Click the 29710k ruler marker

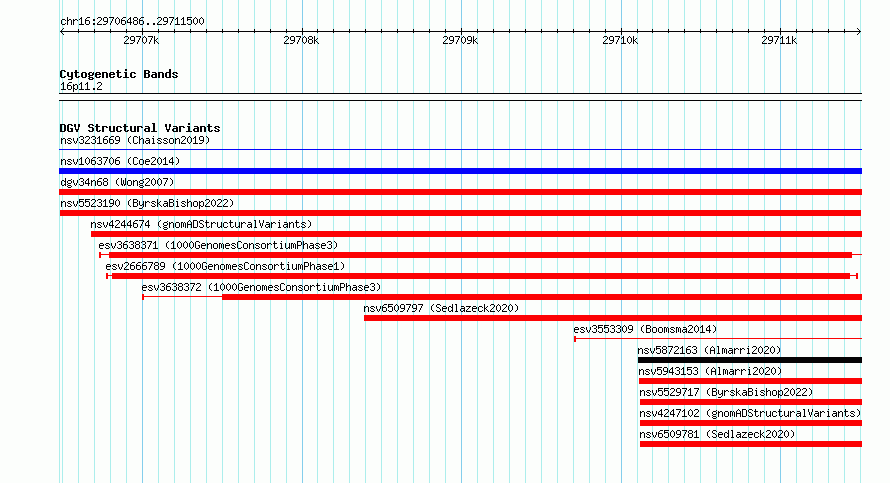tap(620, 40)
